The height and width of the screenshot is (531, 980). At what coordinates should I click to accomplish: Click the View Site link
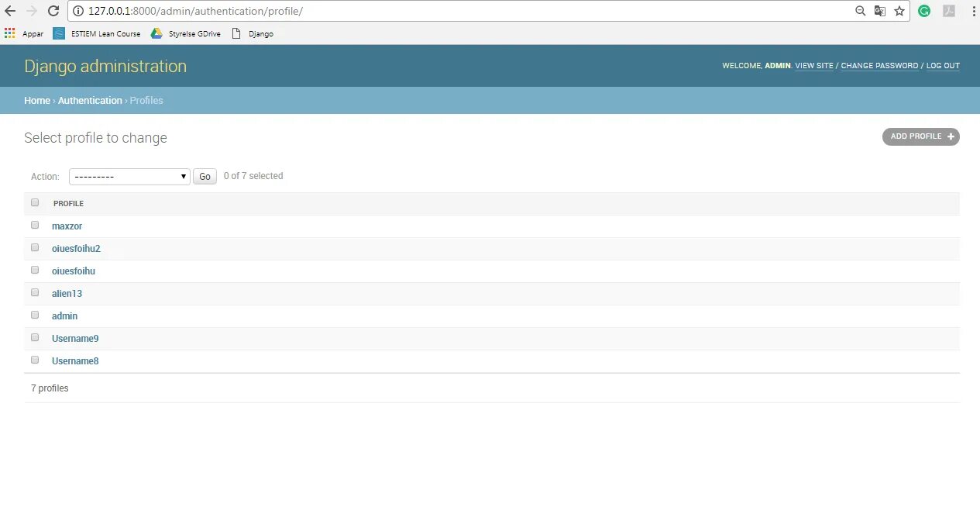point(814,66)
